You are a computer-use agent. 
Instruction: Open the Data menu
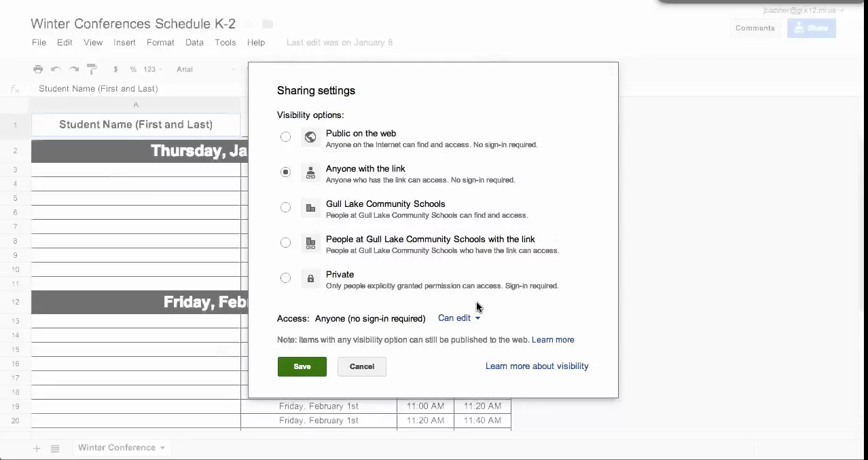(x=194, y=42)
